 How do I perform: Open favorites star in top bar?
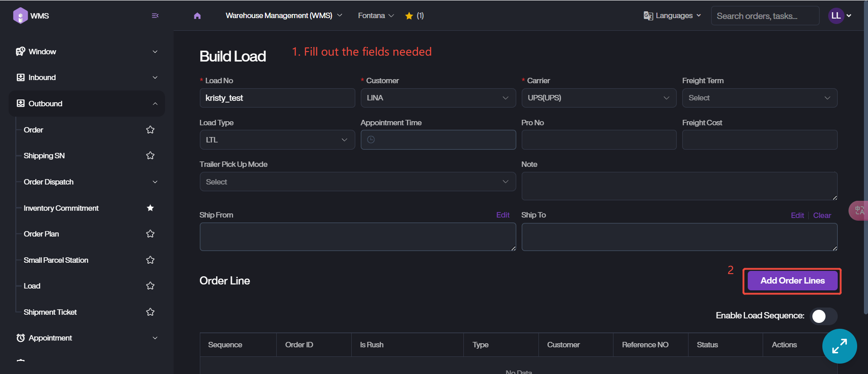(409, 16)
